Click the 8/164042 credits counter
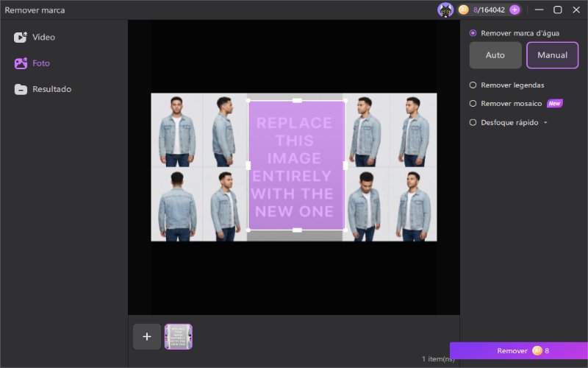The width and height of the screenshot is (588, 368). coord(489,10)
